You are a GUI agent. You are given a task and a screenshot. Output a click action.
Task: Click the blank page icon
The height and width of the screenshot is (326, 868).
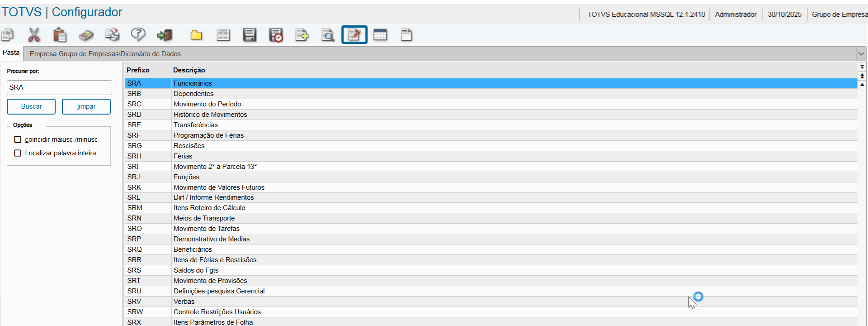(406, 35)
